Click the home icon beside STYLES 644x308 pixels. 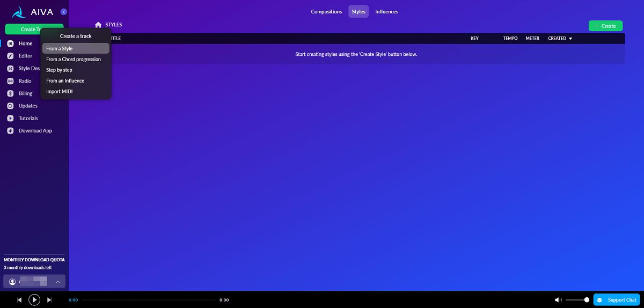[98, 25]
